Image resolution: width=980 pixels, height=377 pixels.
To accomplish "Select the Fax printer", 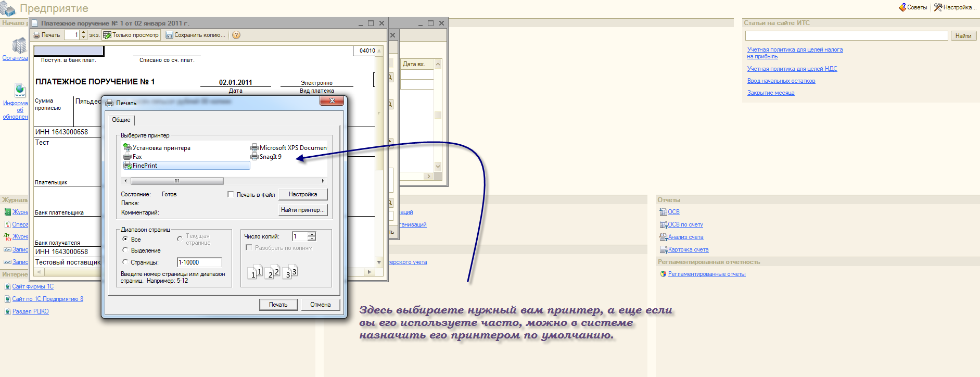I will pos(137,157).
